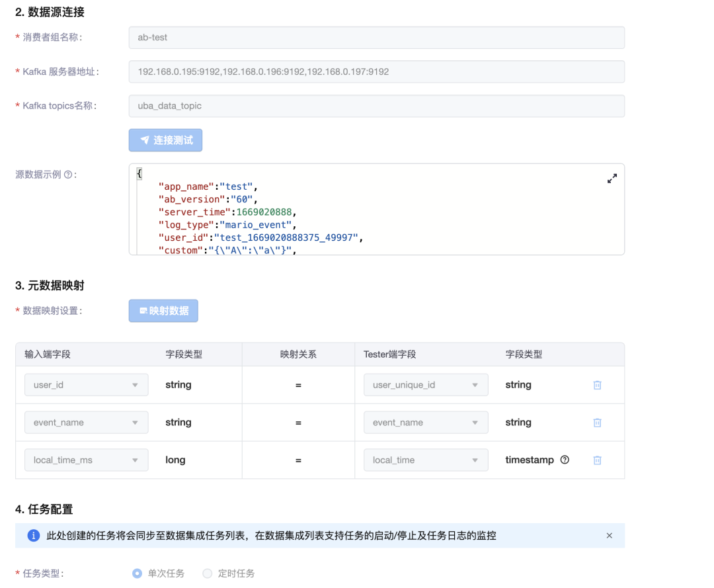Click the timestamp help question icon
The height and width of the screenshot is (588, 714).
pyautogui.click(x=565, y=460)
